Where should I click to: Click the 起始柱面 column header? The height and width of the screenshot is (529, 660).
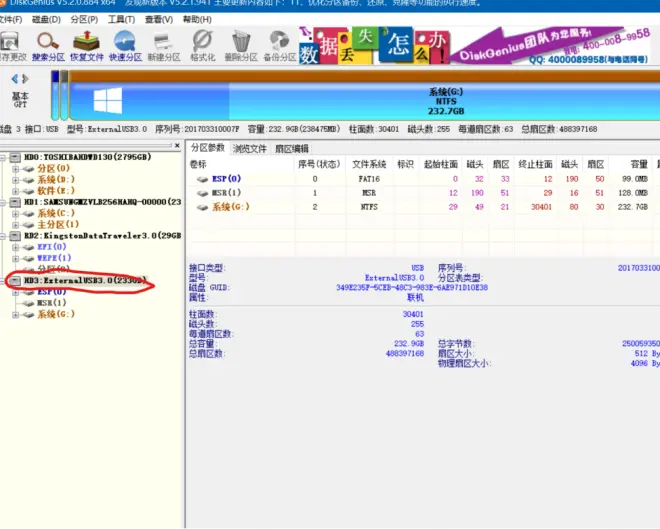pos(441,164)
